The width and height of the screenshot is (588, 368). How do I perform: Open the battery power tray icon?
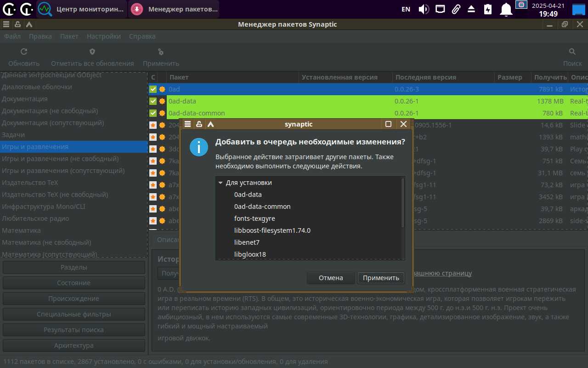coord(488,9)
